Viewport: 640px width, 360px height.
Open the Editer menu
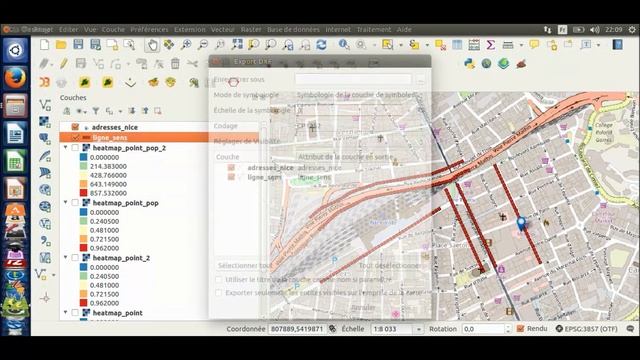[68, 29]
